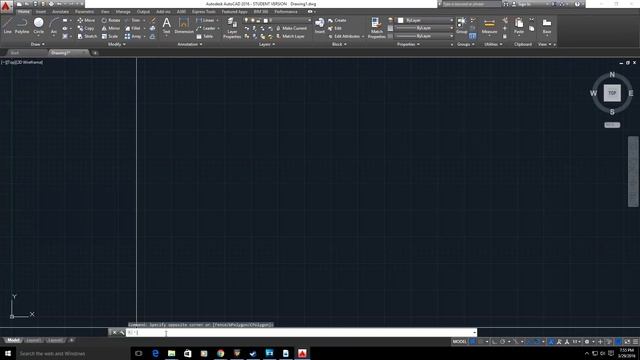Select the Linear dimension tool
The image size is (640, 360).
(x=205, y=20)
